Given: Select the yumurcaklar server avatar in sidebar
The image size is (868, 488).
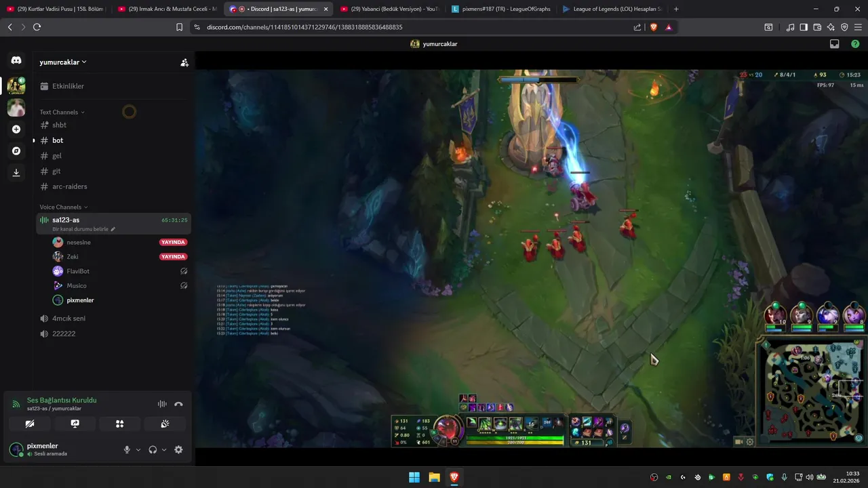Looking at the screenshot, I should [16, 85].
